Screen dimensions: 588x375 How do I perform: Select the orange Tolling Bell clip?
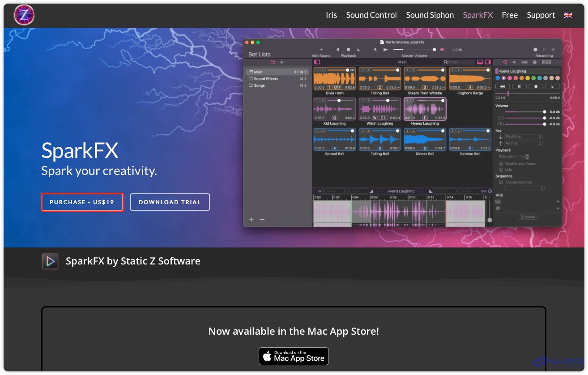[379, 79]
